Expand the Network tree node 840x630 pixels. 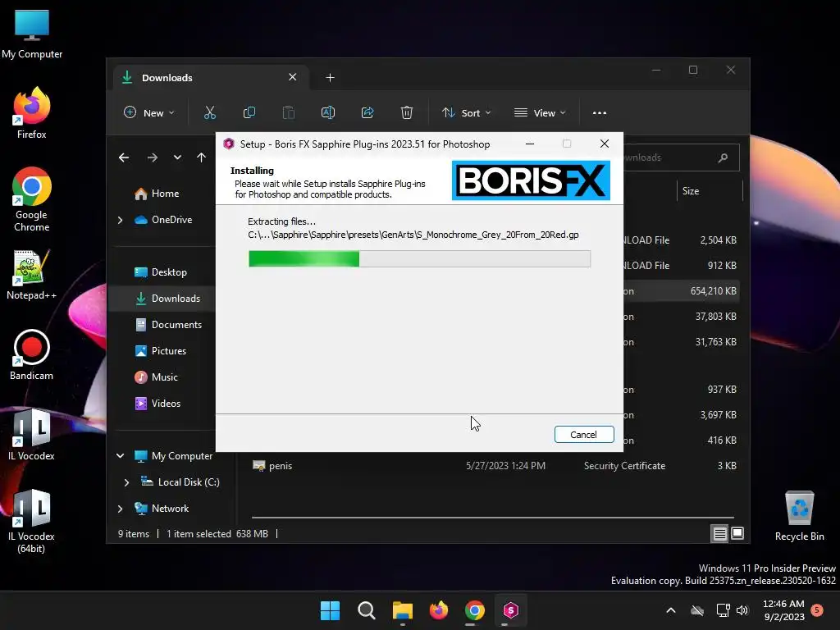click(120, 509)
